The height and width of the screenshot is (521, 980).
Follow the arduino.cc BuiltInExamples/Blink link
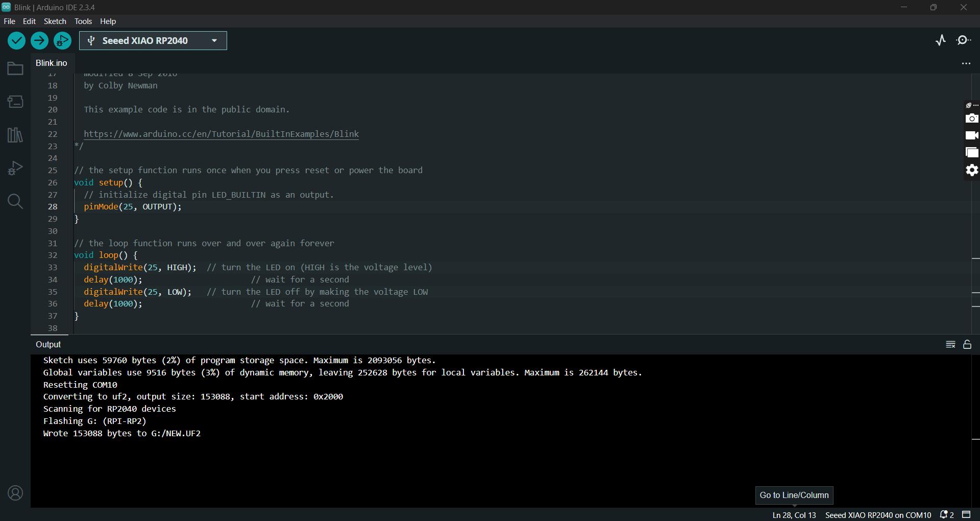coord(221,134)
